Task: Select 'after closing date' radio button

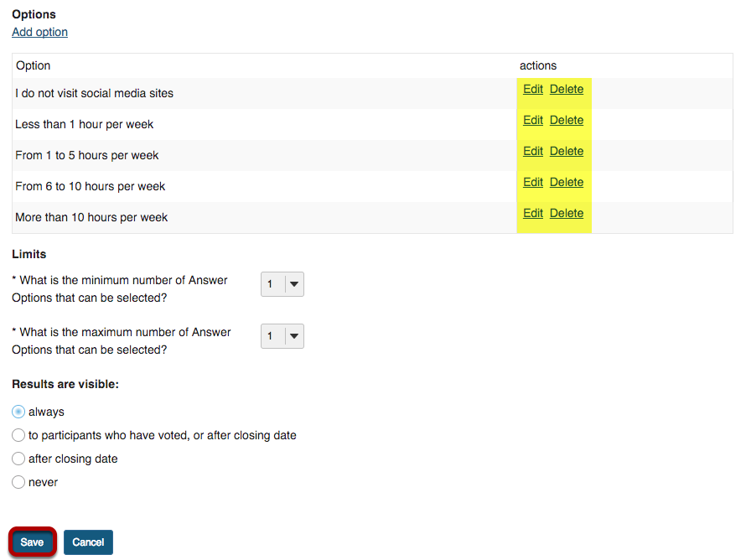Action: (18, 459)
